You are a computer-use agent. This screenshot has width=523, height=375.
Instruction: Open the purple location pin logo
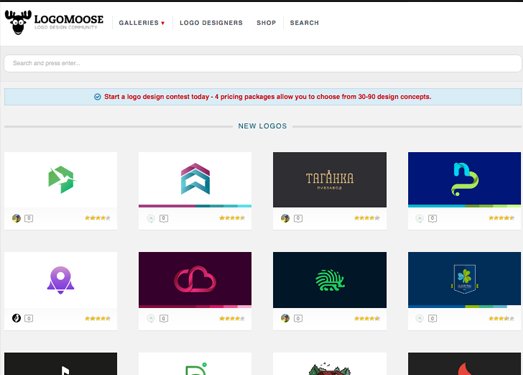point(61,280)
